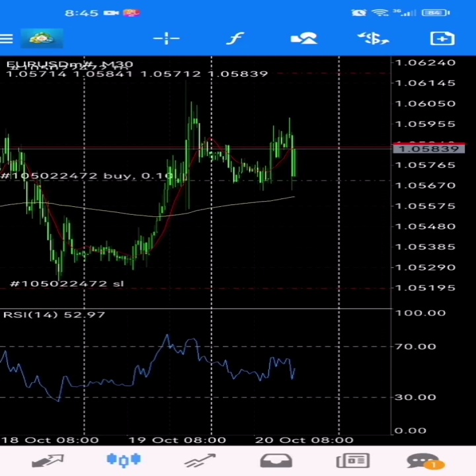The image size is (476, 476).
Task: Tap the MetaTrader app logo icon
Action: point(42,38)
